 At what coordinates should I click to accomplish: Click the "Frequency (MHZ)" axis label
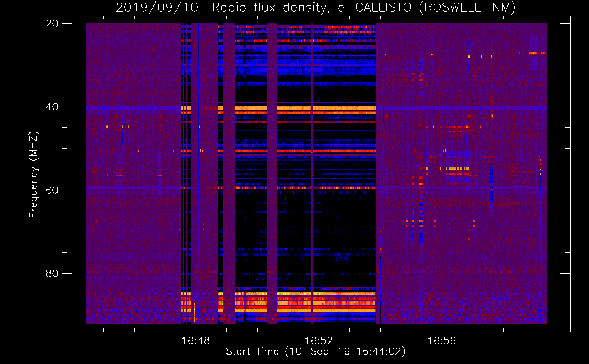[x=33, y=175]
